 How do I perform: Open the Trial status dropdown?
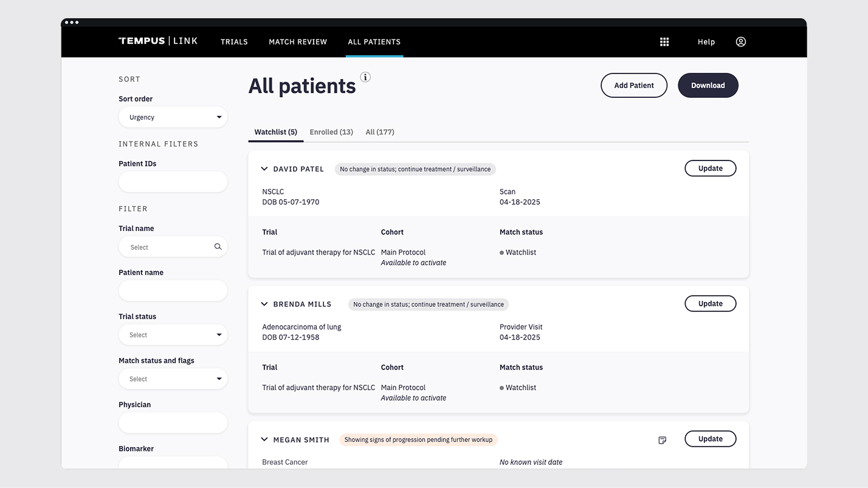[173, 335]
